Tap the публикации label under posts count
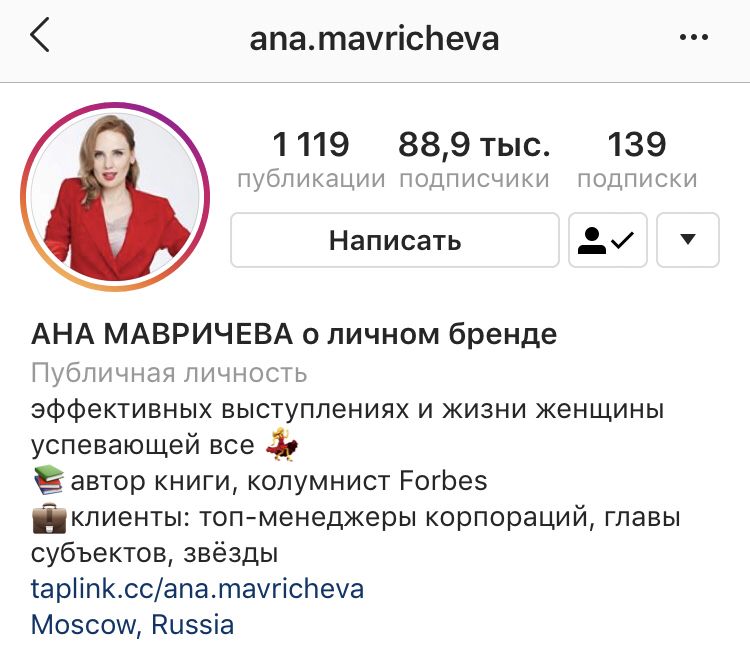 (x=311, y=179)
